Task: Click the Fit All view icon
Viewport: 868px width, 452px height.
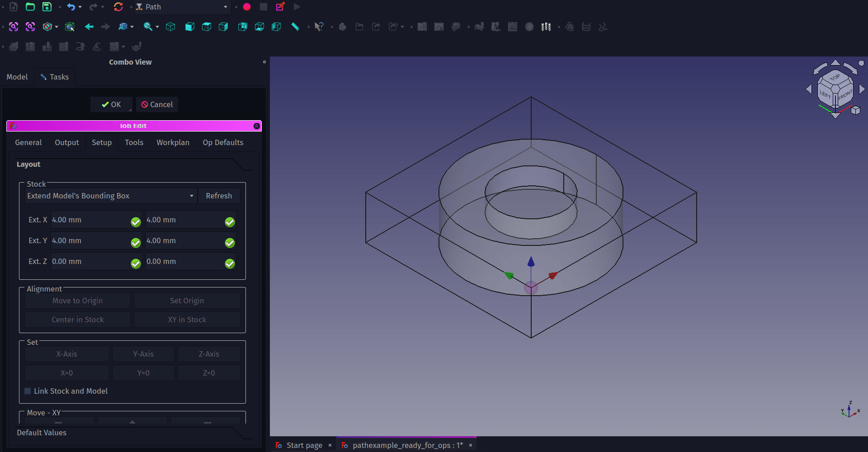Action: (x=14, y=27)
